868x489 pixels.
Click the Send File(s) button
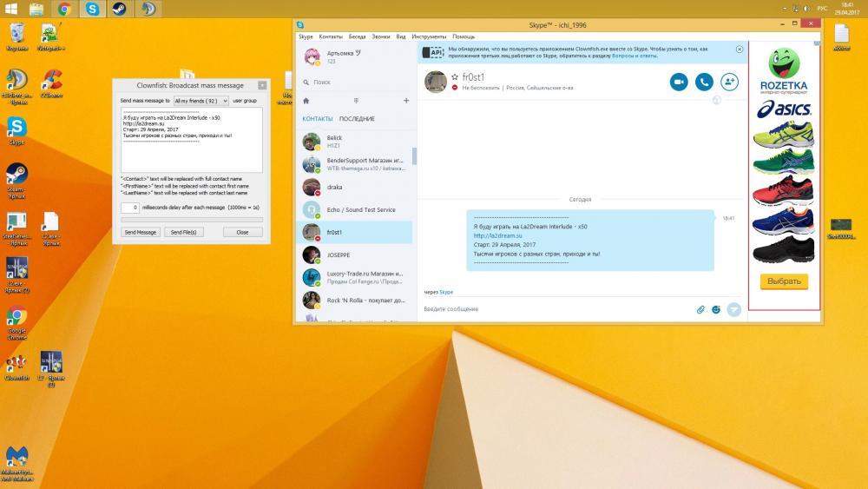183,232
